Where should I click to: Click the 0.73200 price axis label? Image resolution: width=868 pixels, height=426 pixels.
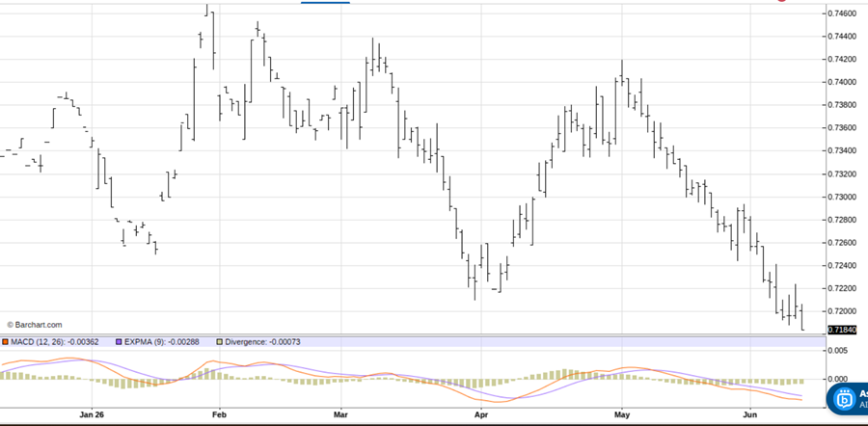842,174
